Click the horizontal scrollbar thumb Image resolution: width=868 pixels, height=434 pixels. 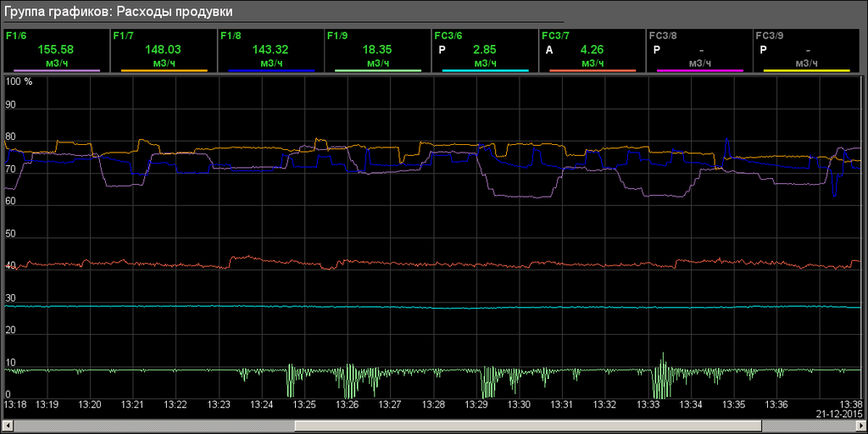(x=529, y=426)
